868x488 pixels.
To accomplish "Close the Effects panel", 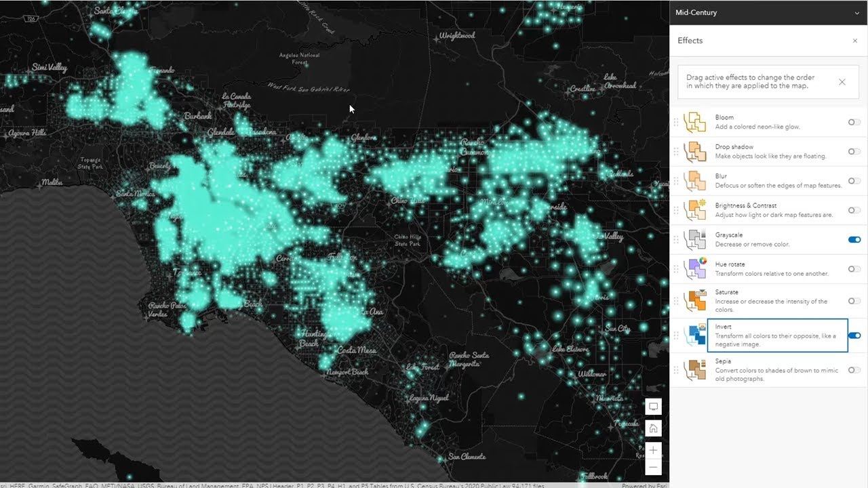I will tap(854, 41).
